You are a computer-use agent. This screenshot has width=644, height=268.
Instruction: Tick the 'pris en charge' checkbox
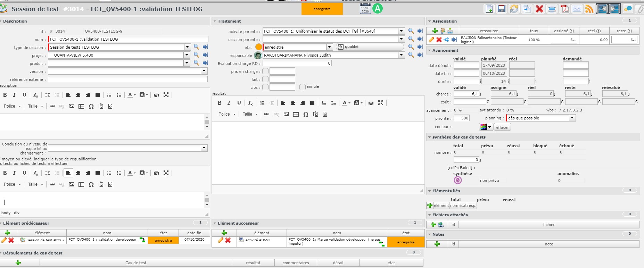pyautogui.click(x=265, y=71)
